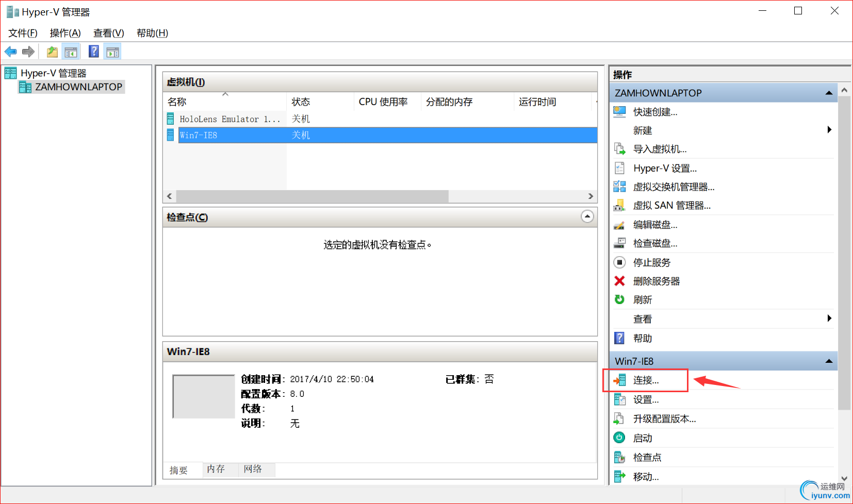Open the 操作(A) menu

pyautogui.click(x=65, y=33)
